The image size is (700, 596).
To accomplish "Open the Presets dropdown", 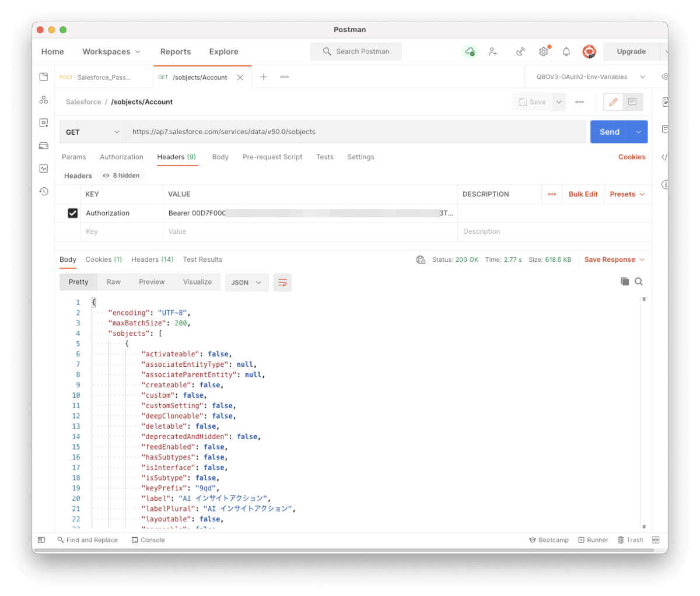I will 627,194.
